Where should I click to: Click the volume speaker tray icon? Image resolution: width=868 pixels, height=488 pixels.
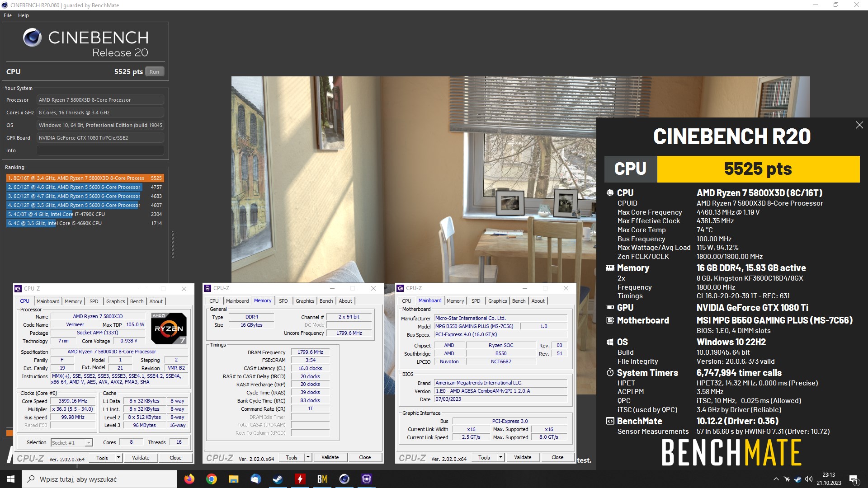pyautogui.click(x=809, y=479)
